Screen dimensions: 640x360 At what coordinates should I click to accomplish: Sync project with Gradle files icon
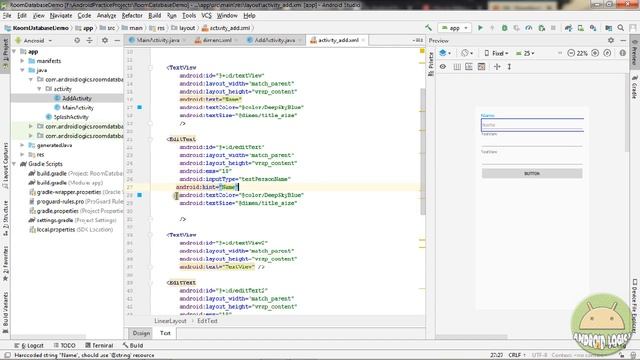pyautogui.click(x=568, y=28)
